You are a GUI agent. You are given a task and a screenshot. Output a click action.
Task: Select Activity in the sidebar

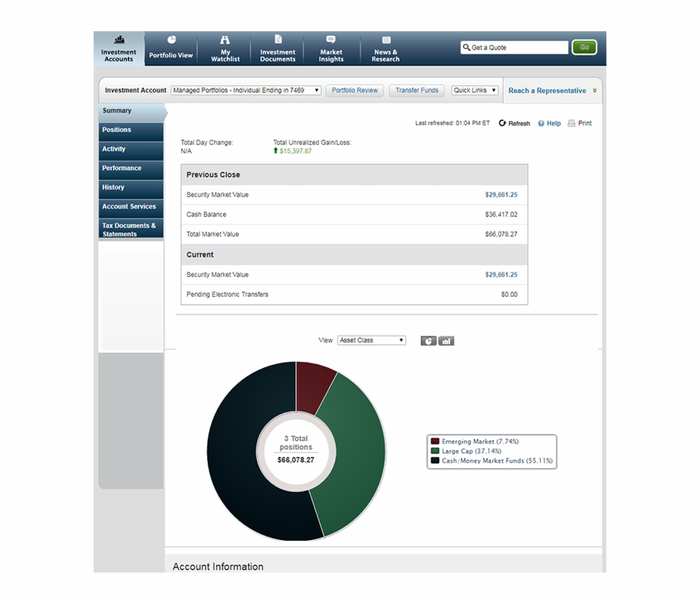[x=131, y=150]
